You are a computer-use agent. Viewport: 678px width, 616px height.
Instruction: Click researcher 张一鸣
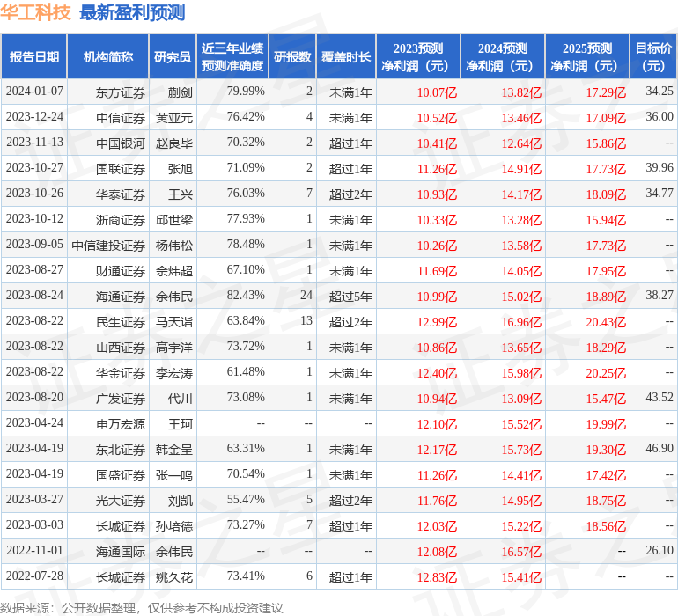[174, 475]
